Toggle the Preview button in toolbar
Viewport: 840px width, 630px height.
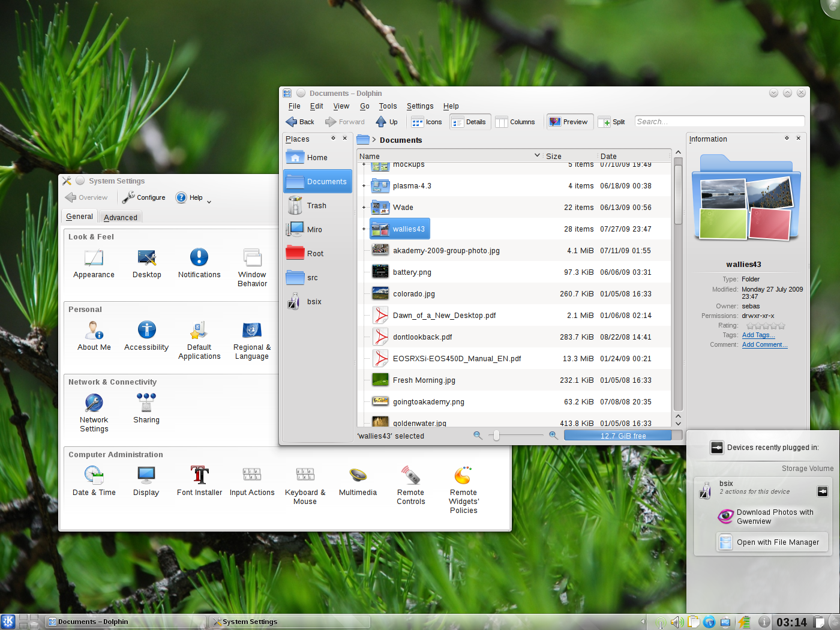(x=569, y=122)
